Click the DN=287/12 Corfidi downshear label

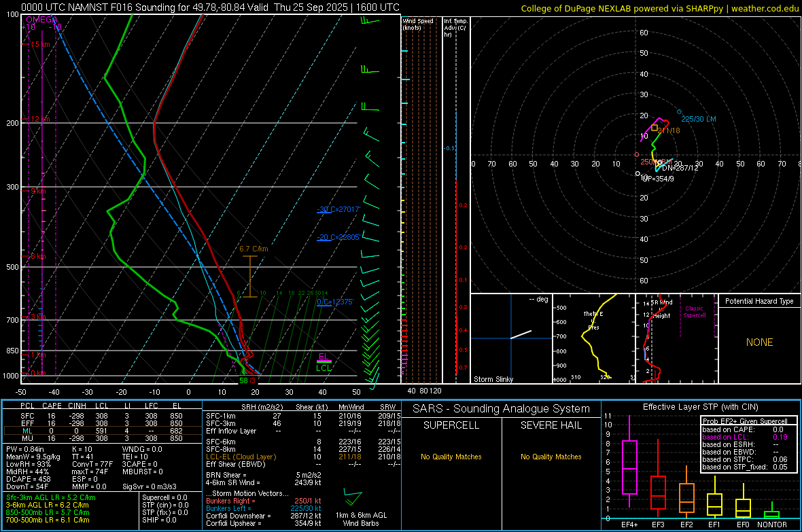[x=680, y=168]
